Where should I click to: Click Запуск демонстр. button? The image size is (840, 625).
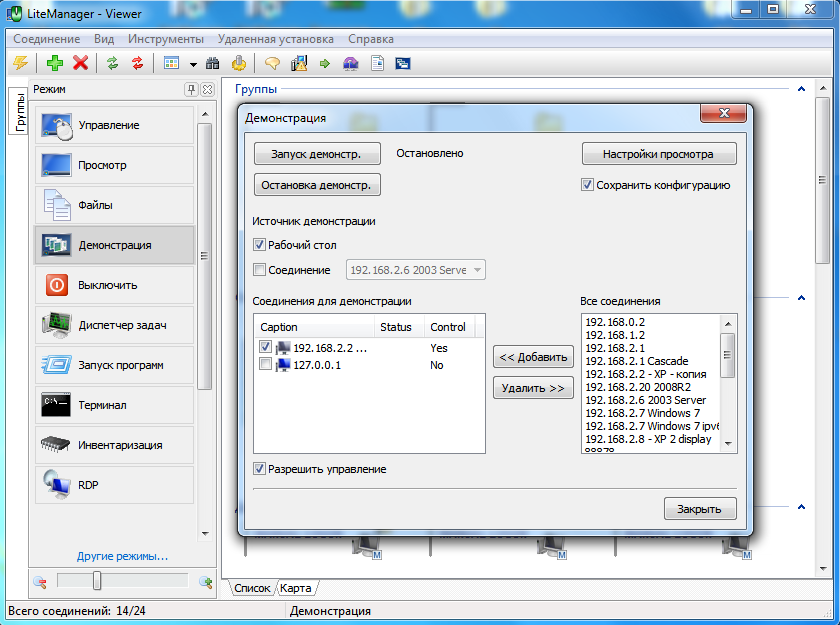point(317,154)
